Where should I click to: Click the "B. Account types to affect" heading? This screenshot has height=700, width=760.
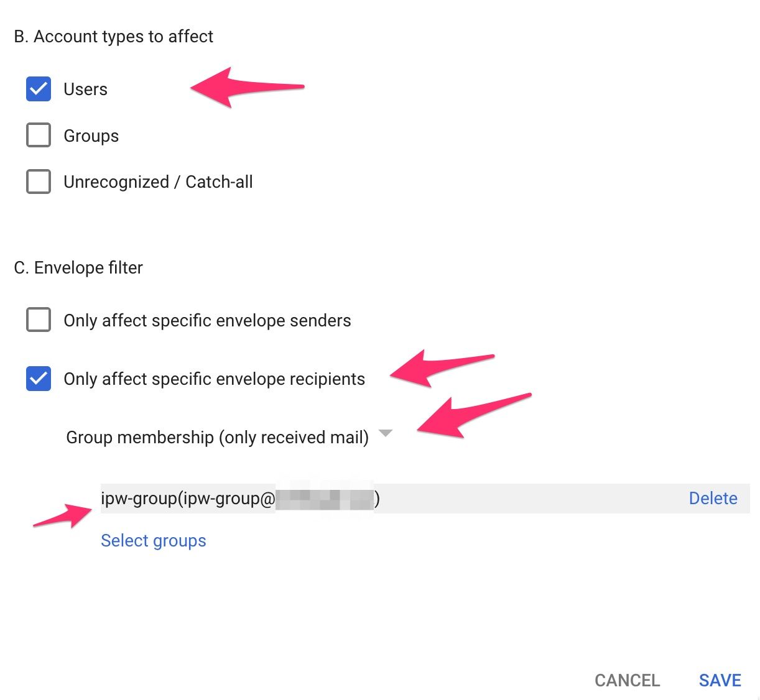pyautogui.click(x=113, y=37)
